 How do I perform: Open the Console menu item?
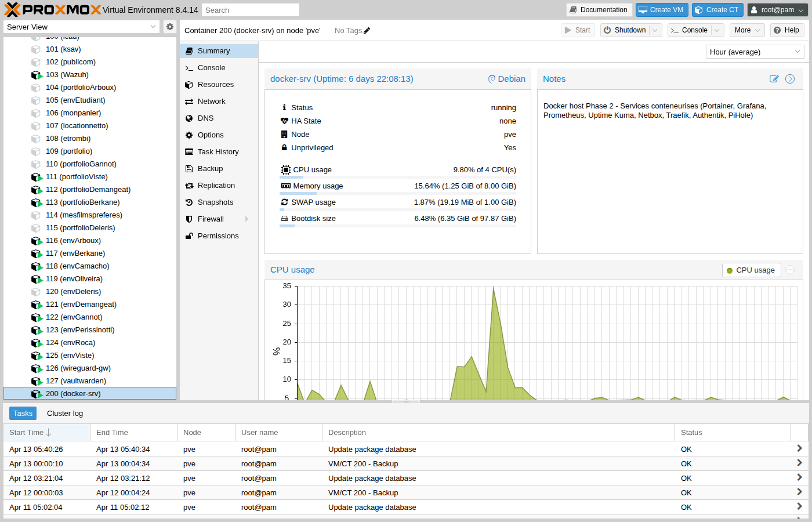point(219,68)
